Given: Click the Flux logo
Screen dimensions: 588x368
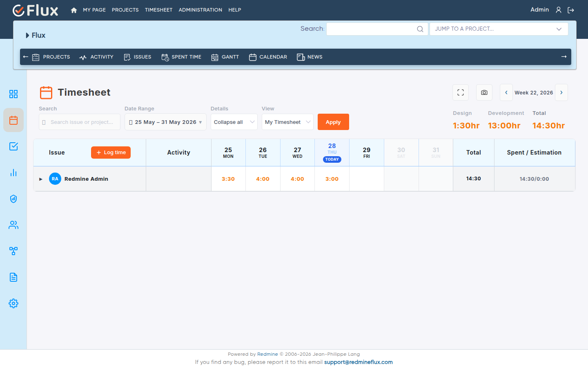Looking at the screenshot, I should tap(36, 10).
